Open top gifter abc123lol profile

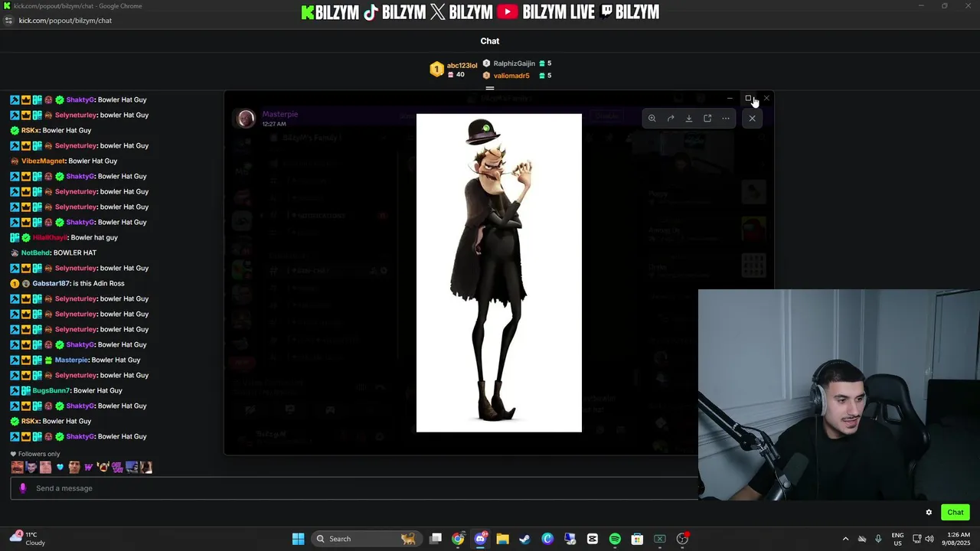coord(453,70)
